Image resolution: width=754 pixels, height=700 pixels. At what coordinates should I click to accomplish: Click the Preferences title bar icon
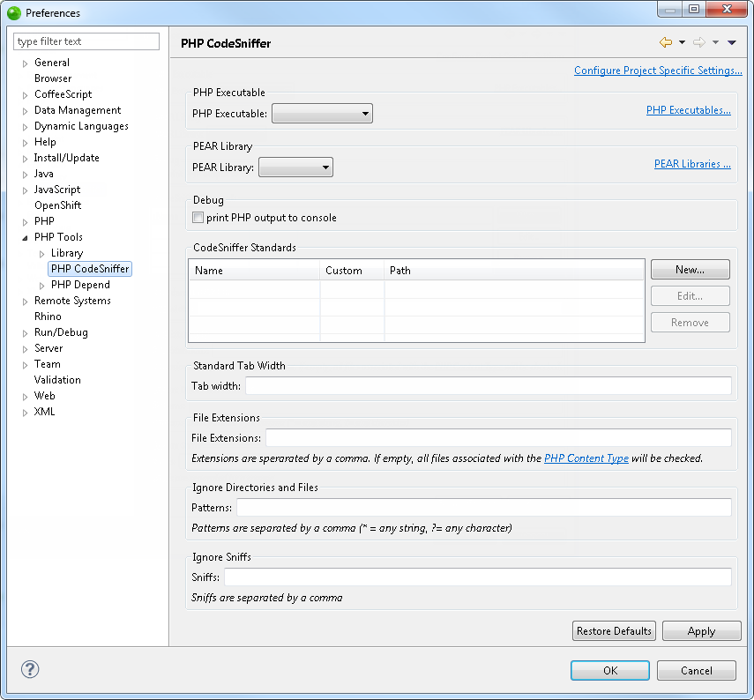(x=12, y=12)
